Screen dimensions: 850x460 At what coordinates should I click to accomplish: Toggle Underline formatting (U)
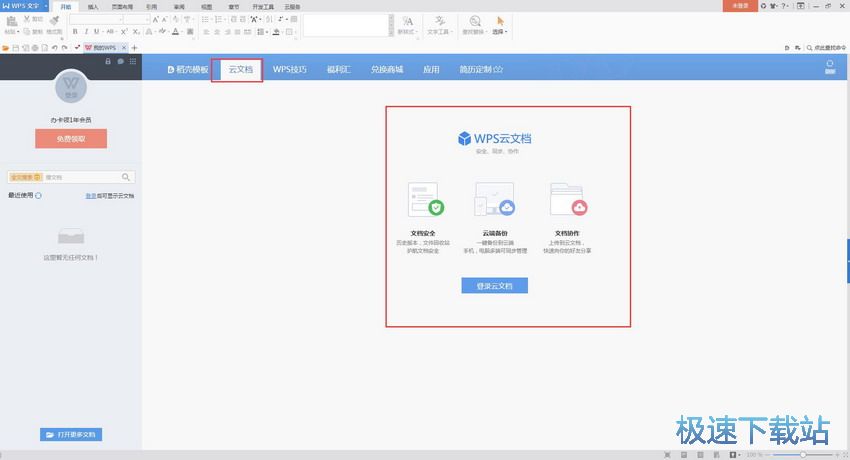[96, 32]
